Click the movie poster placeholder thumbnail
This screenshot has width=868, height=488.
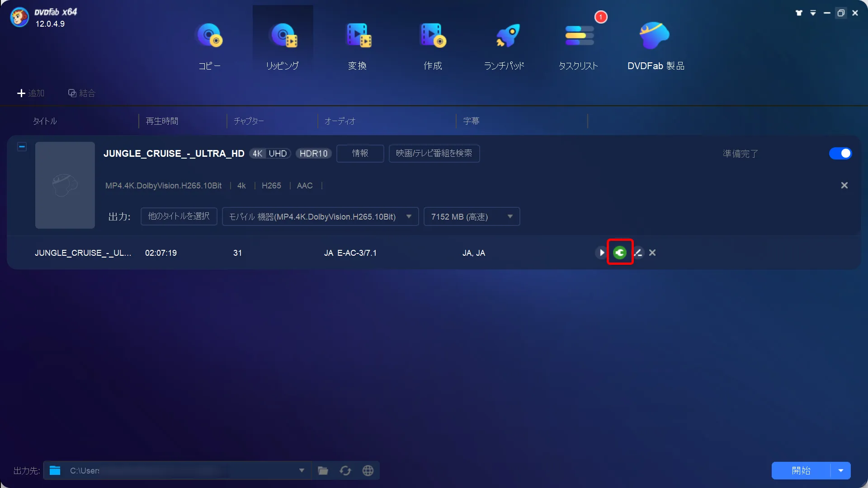[x=65, y=185]
